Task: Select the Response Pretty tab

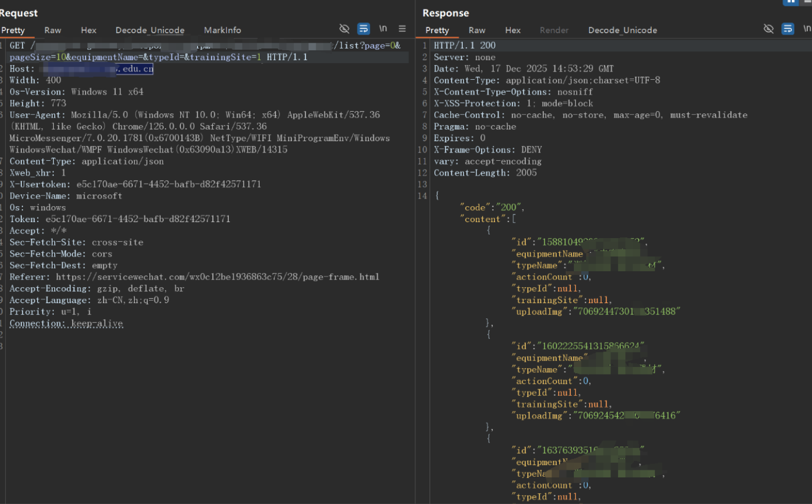Action: pos(437,30)
